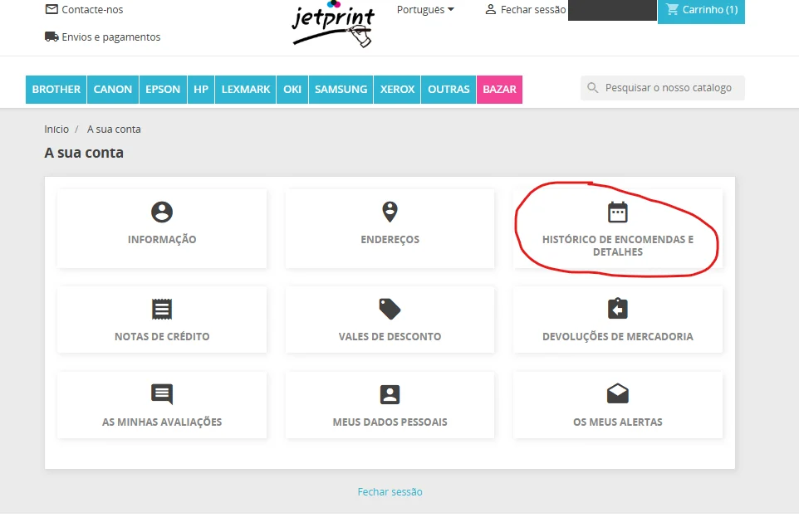
Task: Click the envelope icon beside Contacte-nos
Action: pos(51,9)
